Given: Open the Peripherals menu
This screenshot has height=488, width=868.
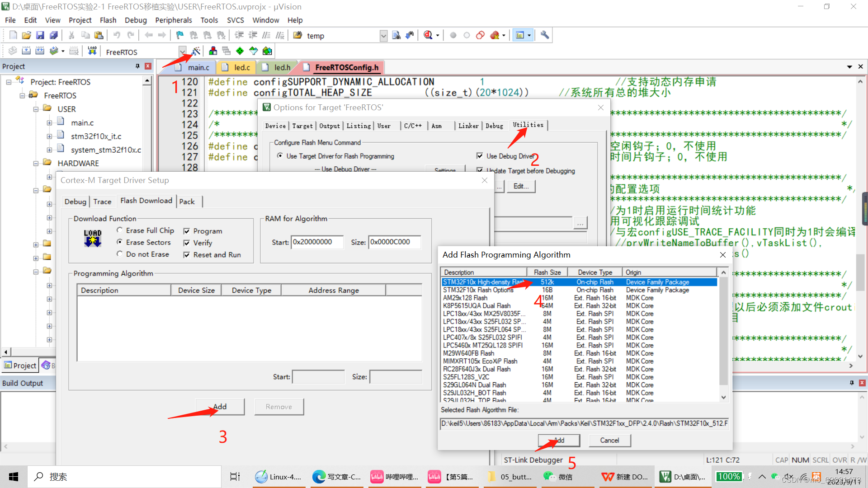Looking at the screenshot, I should [x=173, y=20].
